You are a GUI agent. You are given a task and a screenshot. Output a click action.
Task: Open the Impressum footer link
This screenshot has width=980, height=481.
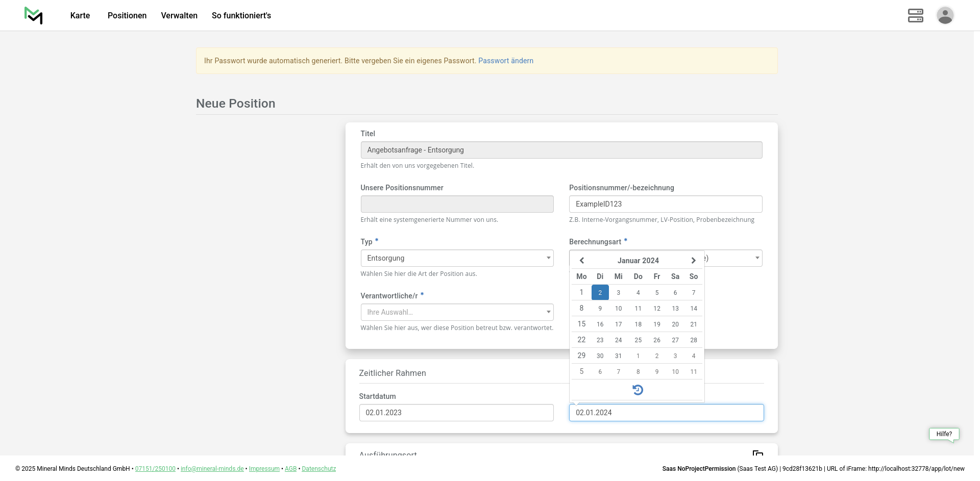click(264, 469)
